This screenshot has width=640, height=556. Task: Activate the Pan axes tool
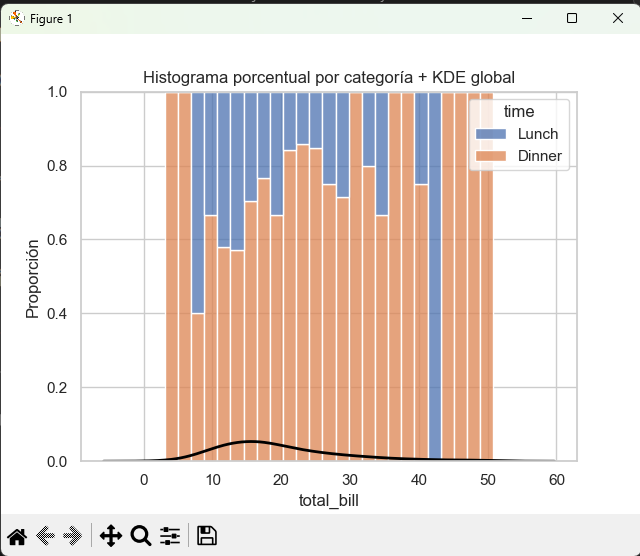coord(110,536)
